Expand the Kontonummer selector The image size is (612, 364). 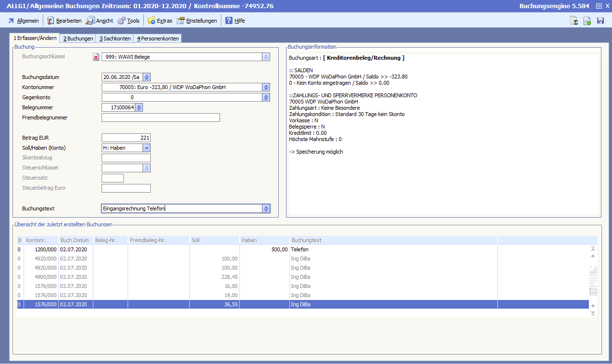(266, 87)
